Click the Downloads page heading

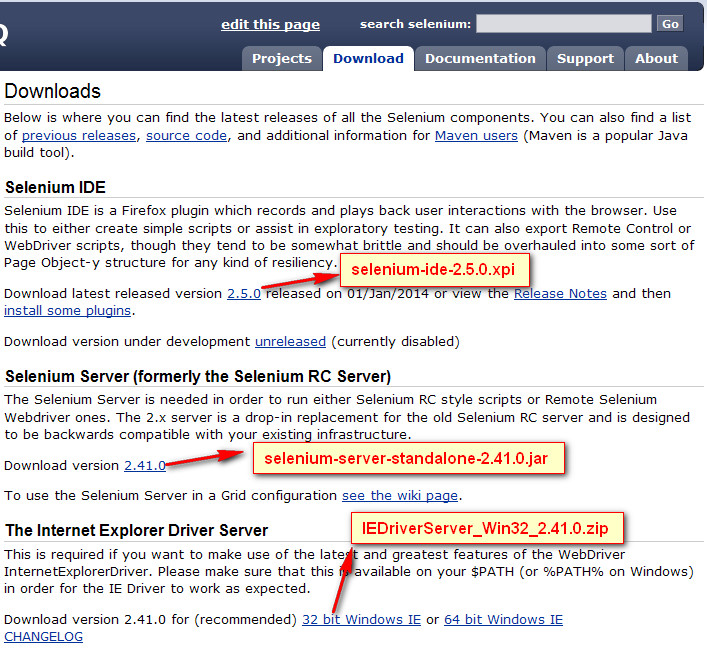point(52,91)
